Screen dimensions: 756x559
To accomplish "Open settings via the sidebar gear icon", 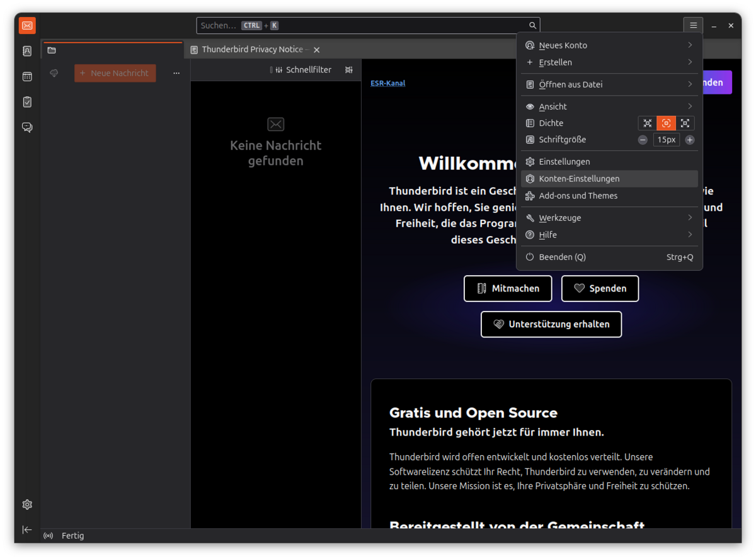I will pos(27,504).
